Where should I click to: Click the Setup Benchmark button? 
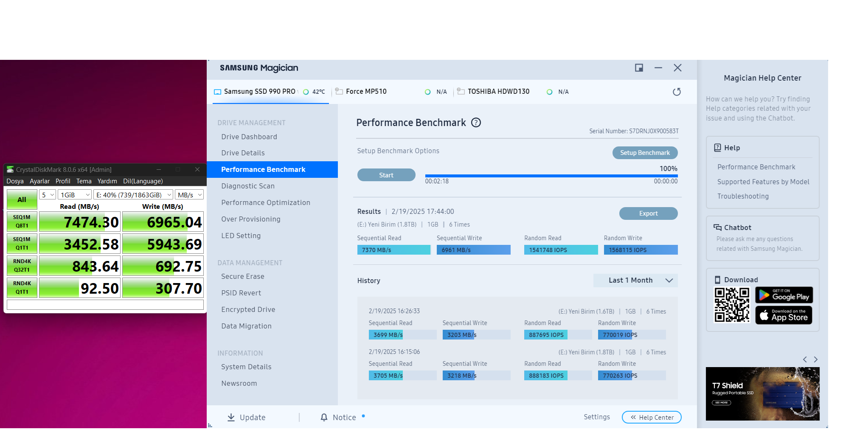(x=645, y=153)
